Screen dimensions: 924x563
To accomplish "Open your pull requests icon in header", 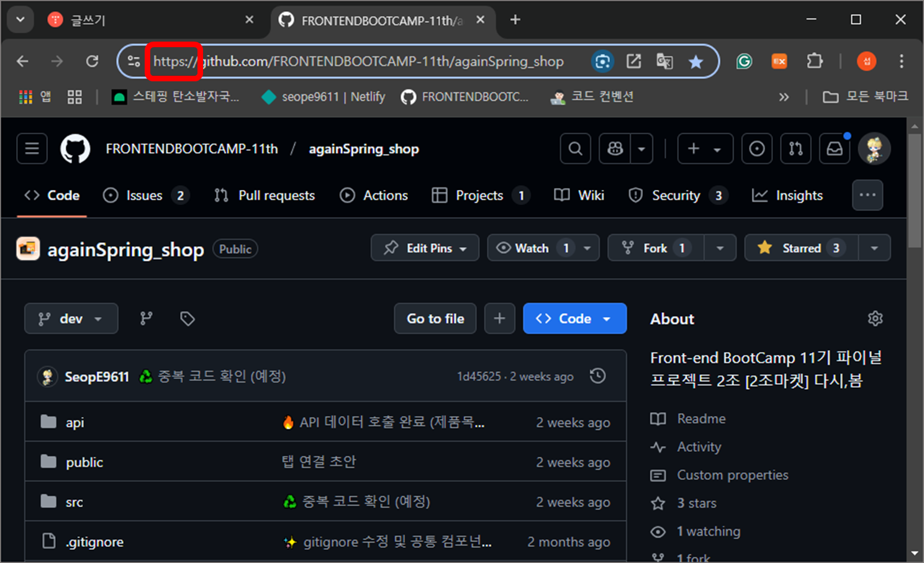I will [796, 149].
